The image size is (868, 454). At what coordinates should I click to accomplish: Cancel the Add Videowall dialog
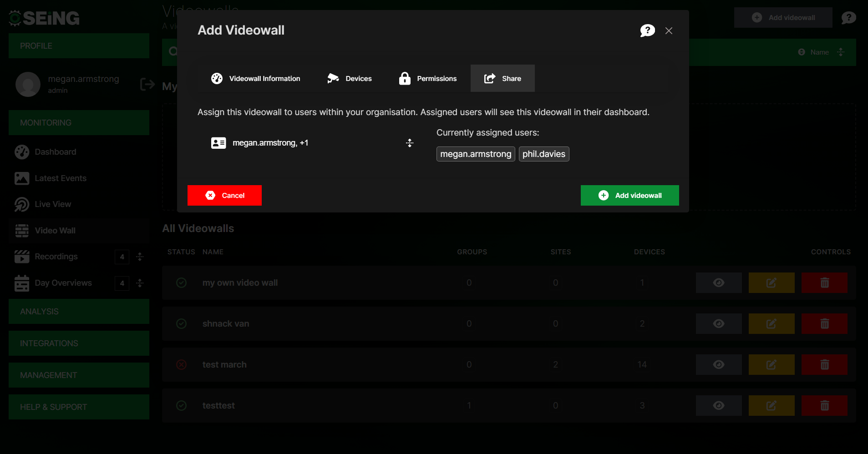click(224, 195)
